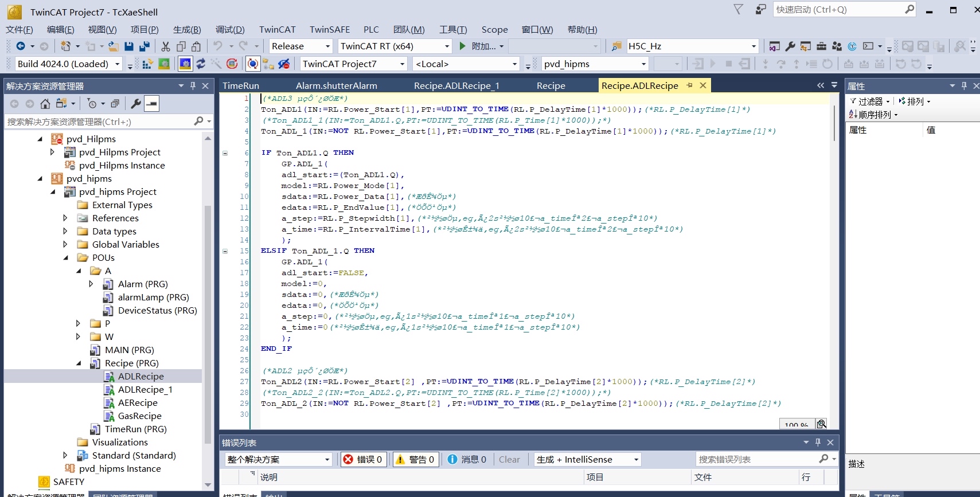Select GasRecipe in the project tree
Image resolution: width=980 pixels, height=497 pixels.
pos(139,416)
